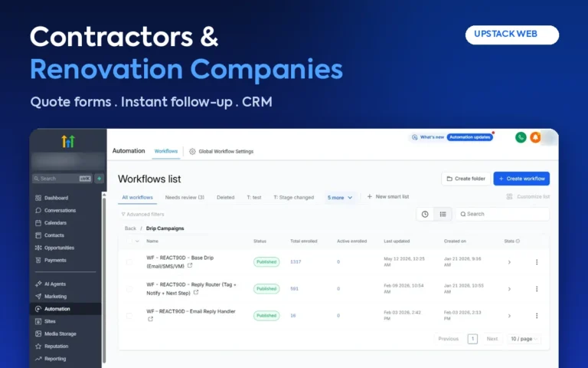Select the T: Stage changed tab
Screen dimensions: 588x368
coord(294,198)
